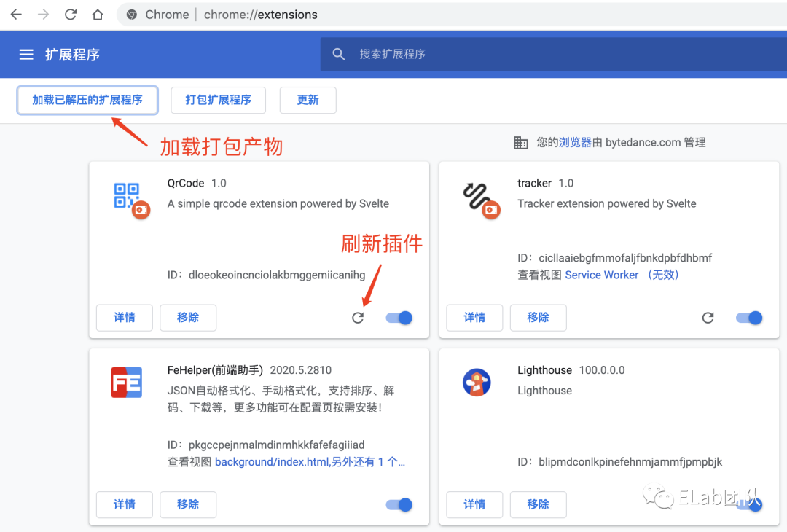The height and width of the screenshot is (532, 787).
Task: Select tracker ID cicllaaiebgfmmofaljfbnkdpbfdhbmf
Action: pos(625,258)
